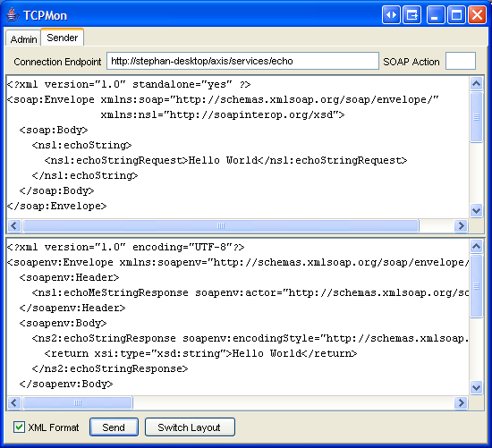492x448 pixels.
Task: Click the closing </soapenv:Header> line
Action: (72, 308)
